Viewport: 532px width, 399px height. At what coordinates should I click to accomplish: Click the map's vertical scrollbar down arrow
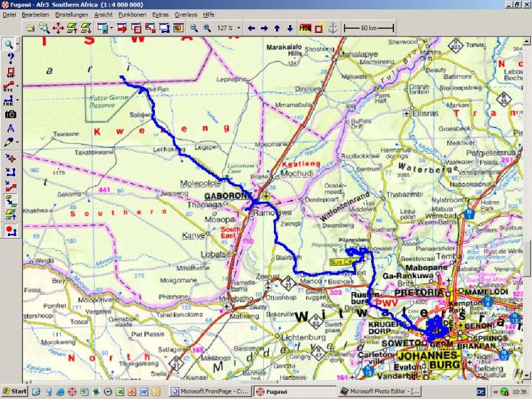[x=526, y=375]
